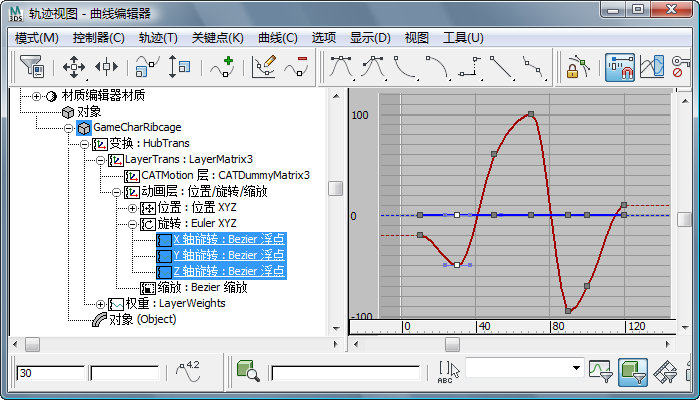Open the 关键点(K) menu
Screen dimensions: 700x400
(217, 38)
